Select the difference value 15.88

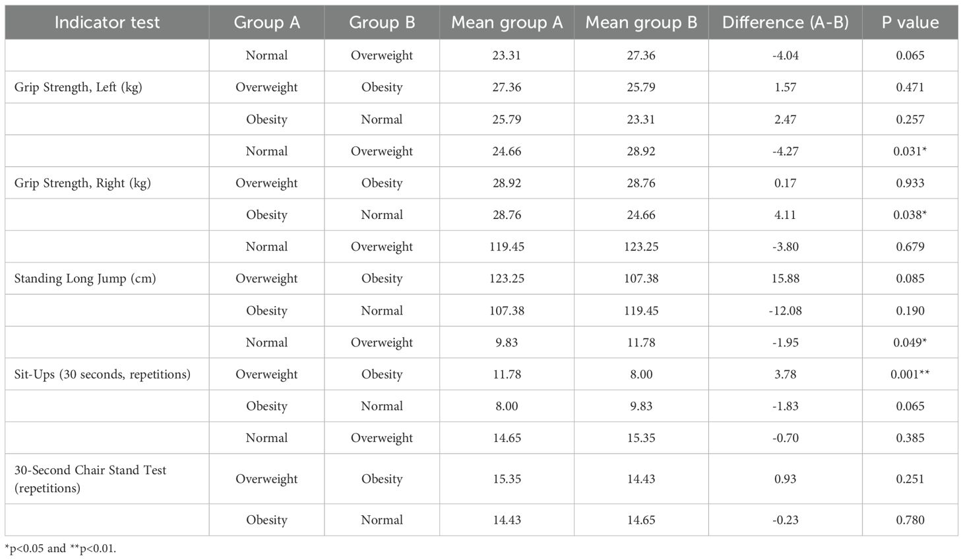tap(785, 278)
